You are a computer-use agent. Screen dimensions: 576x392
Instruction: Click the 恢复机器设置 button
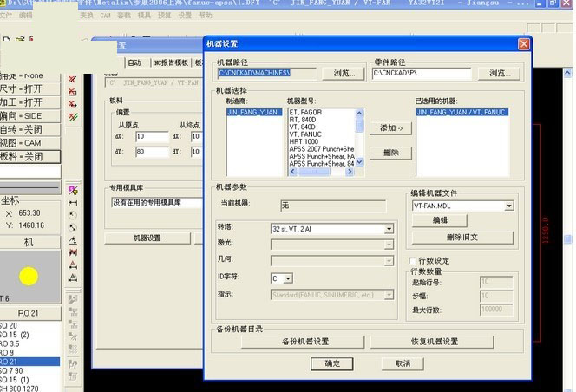432,342
